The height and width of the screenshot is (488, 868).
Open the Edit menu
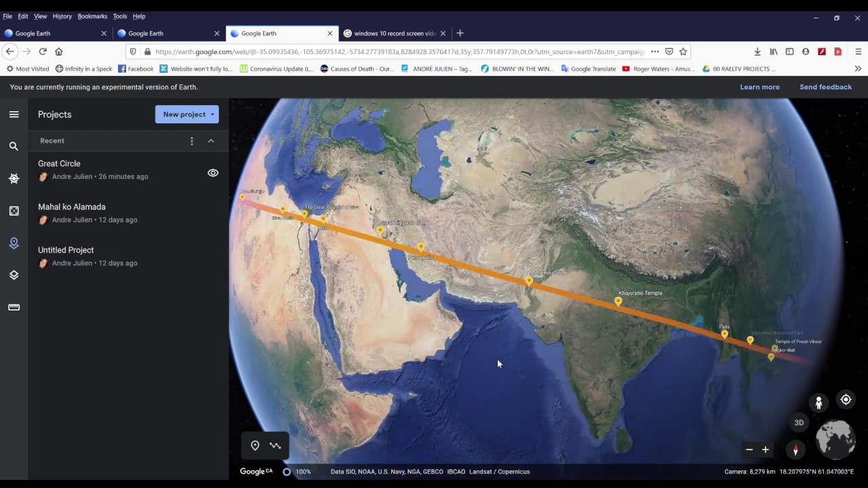coord(23,16)
